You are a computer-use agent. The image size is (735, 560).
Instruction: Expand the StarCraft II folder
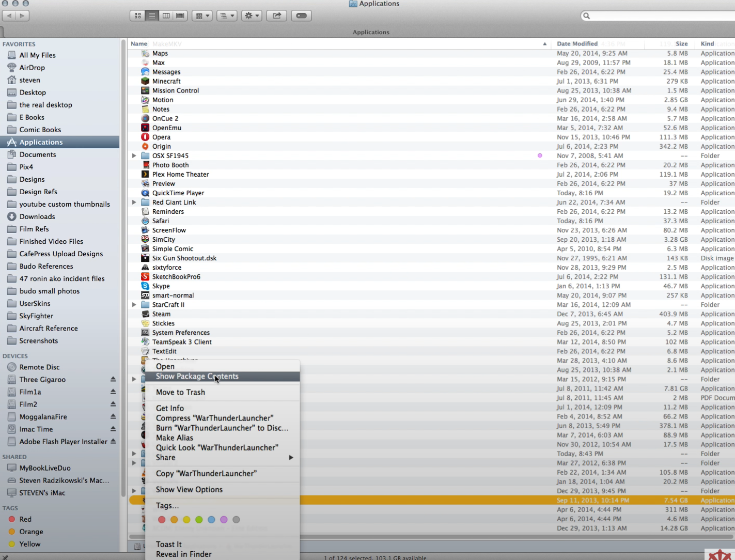pos(134,304)
